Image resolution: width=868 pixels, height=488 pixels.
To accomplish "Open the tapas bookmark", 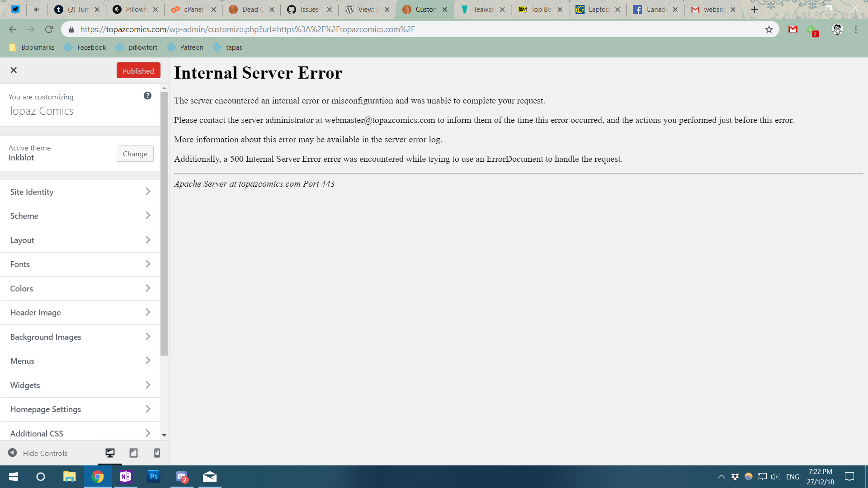I will point(227,47).
